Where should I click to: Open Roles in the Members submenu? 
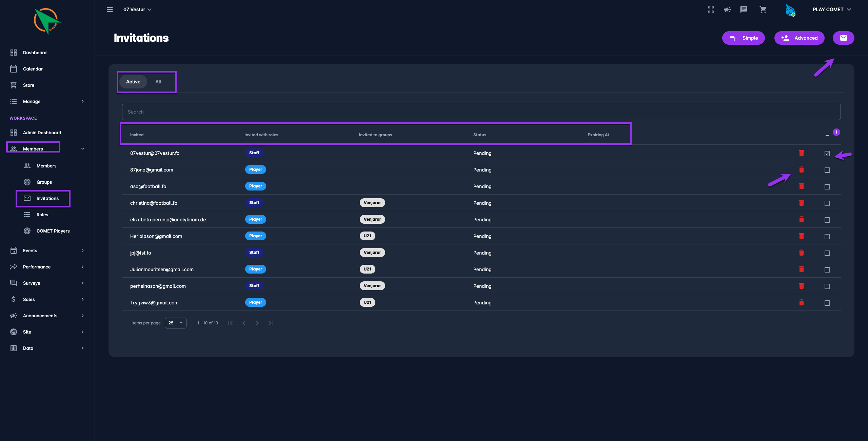click(42, 215)
